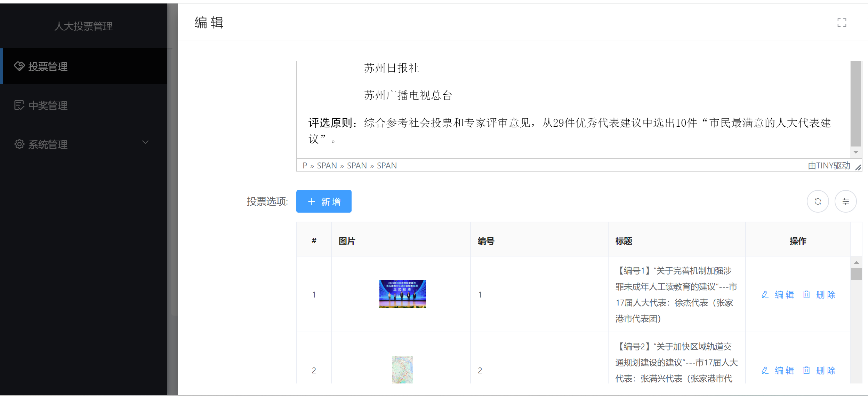
Task: Click the 投票选项 label
Action: click(267, 201)
